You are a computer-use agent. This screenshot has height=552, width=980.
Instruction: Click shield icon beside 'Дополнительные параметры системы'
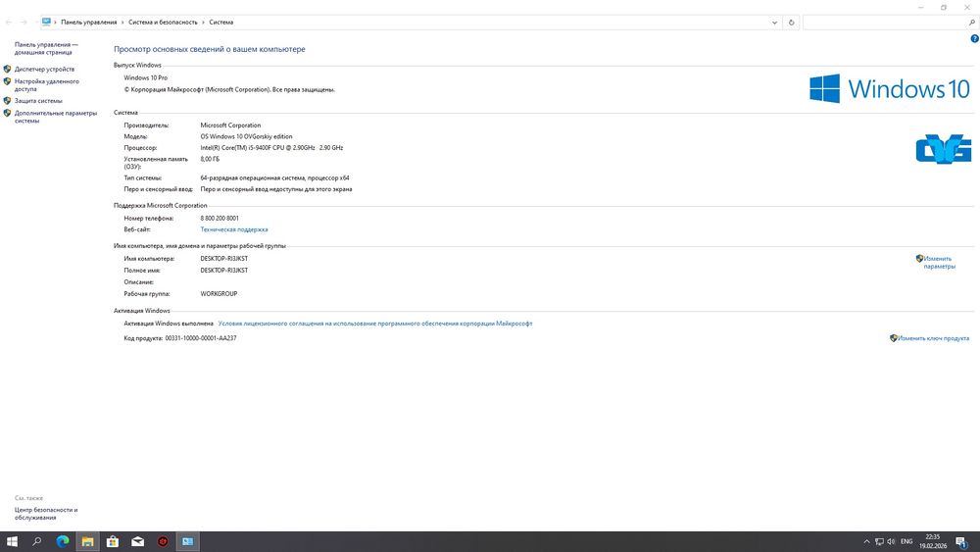(8, 113)
